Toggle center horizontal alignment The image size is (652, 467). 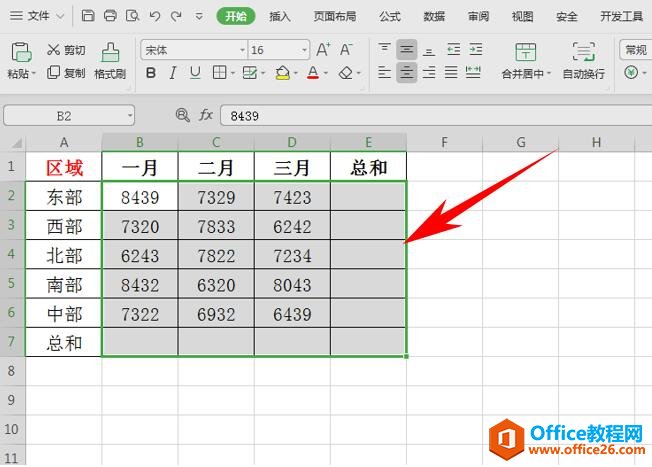[x=407, y=73]
